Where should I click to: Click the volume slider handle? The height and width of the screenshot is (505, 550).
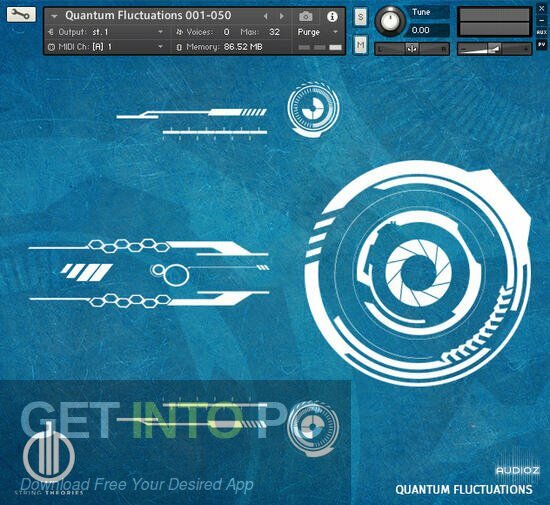(495, 49)
